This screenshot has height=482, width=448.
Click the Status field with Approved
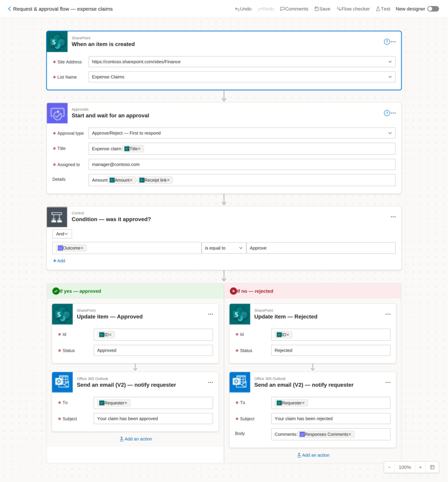click(x=153, y=350)
